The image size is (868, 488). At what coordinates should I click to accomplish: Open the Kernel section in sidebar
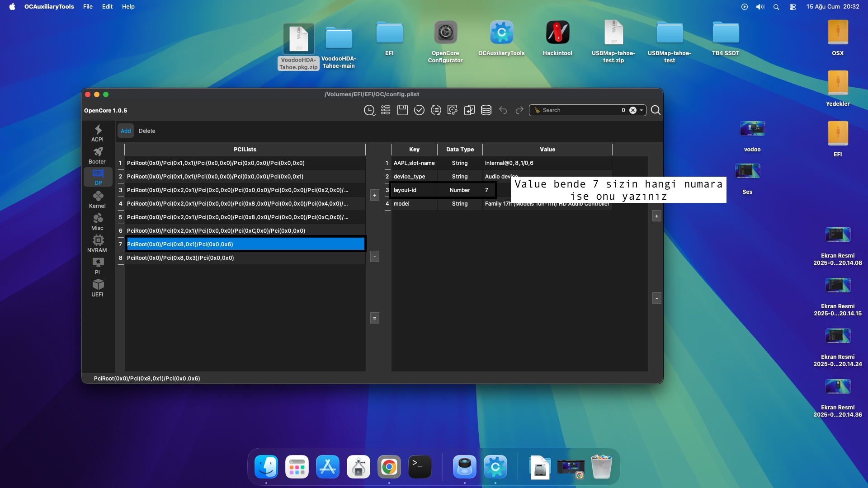coord(97,199)
